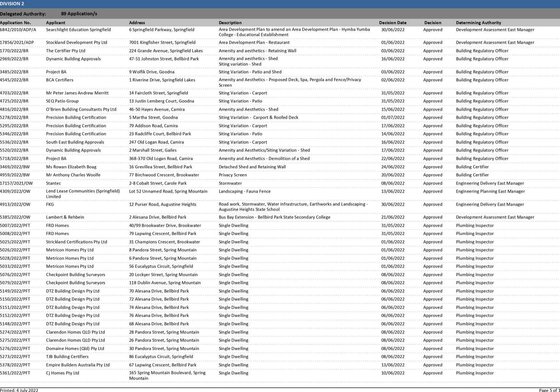Viewport: 560px width, 392px height.
Task: Select 'Landscaping - Fauna Fence' description
Action: point(245,191)
